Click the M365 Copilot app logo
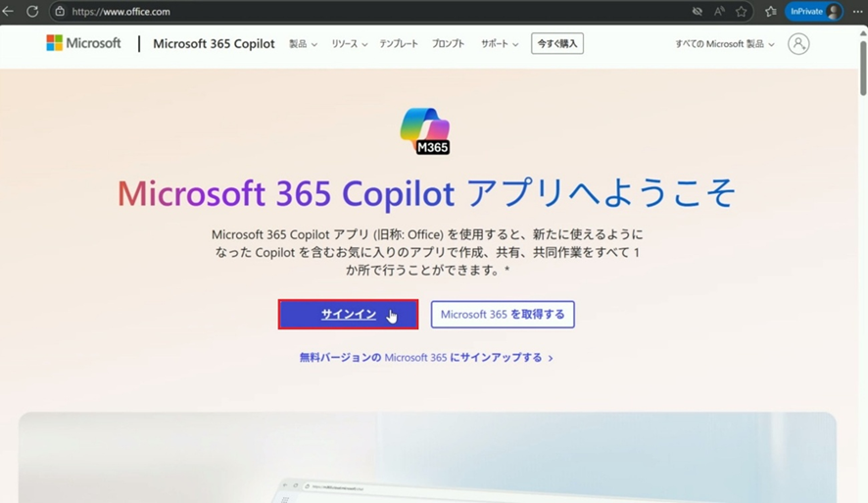The image size is (868, 503). pos(425,131)
